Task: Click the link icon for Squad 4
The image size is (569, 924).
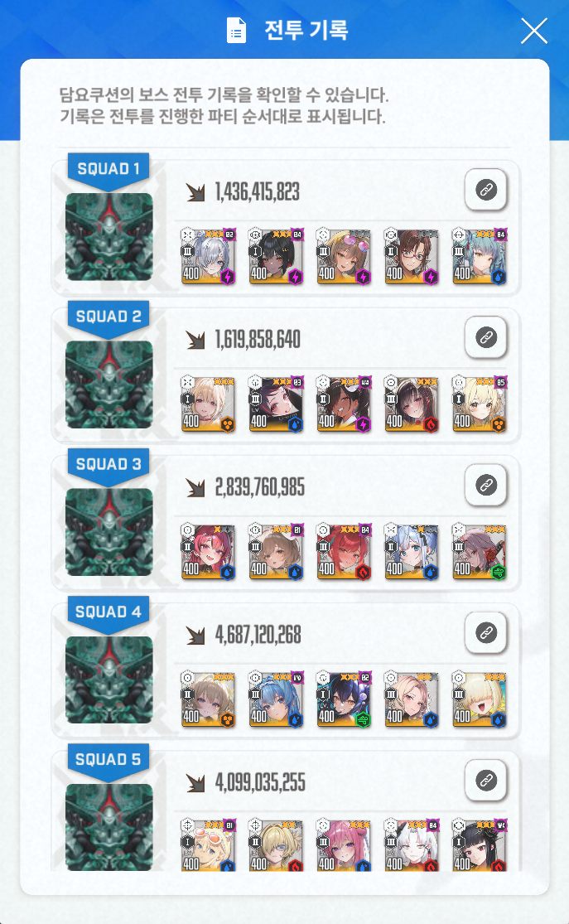Action: 486,633
